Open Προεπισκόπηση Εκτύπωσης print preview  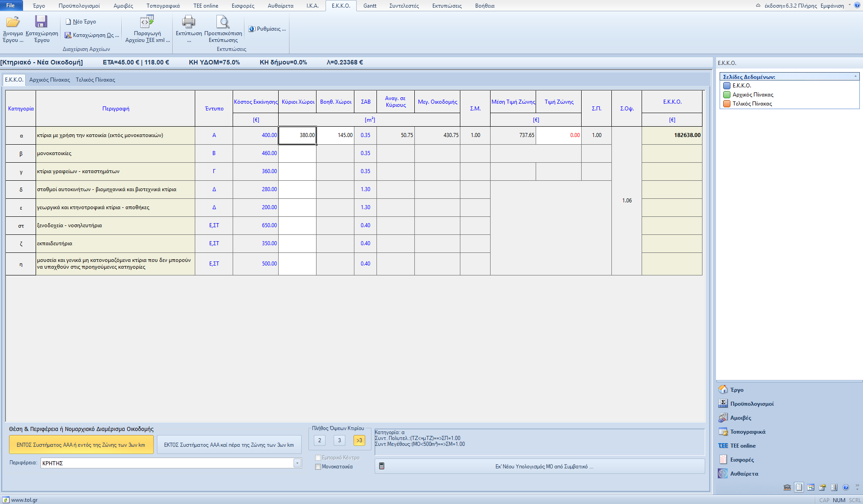point(223,22)
